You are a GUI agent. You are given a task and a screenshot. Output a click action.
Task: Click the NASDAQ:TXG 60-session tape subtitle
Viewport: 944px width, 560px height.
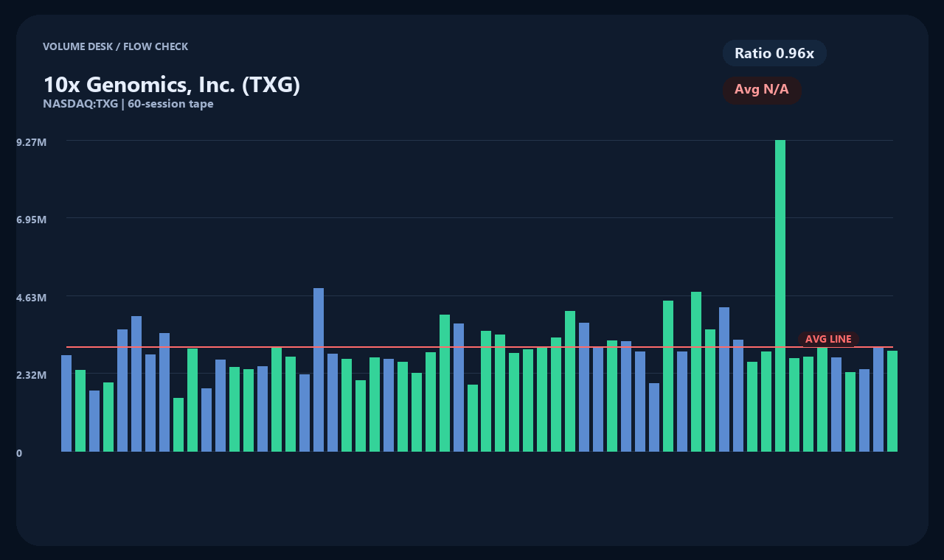128,104
